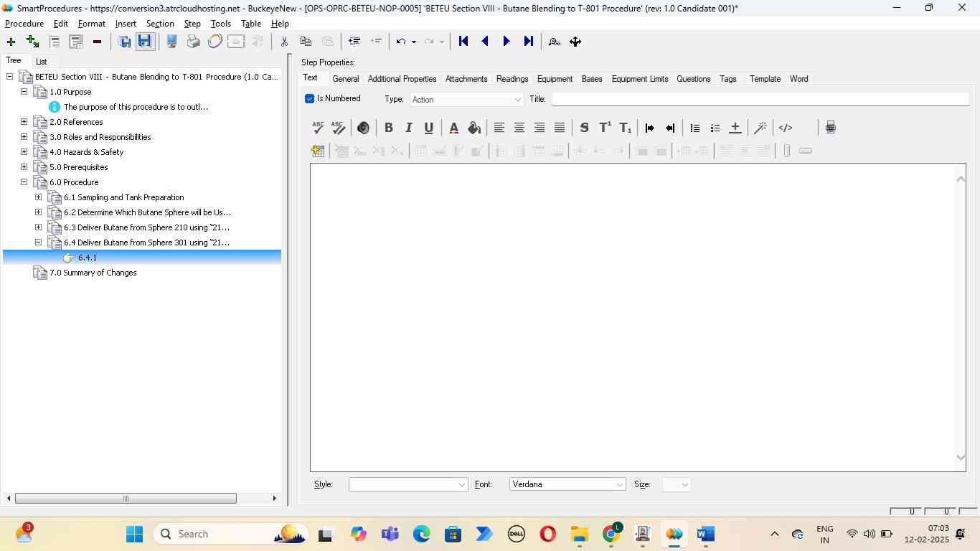This screenshot has width=980, height=551.
Task: Toggle the Is Numbered checkbox
Action: point(309,98)
